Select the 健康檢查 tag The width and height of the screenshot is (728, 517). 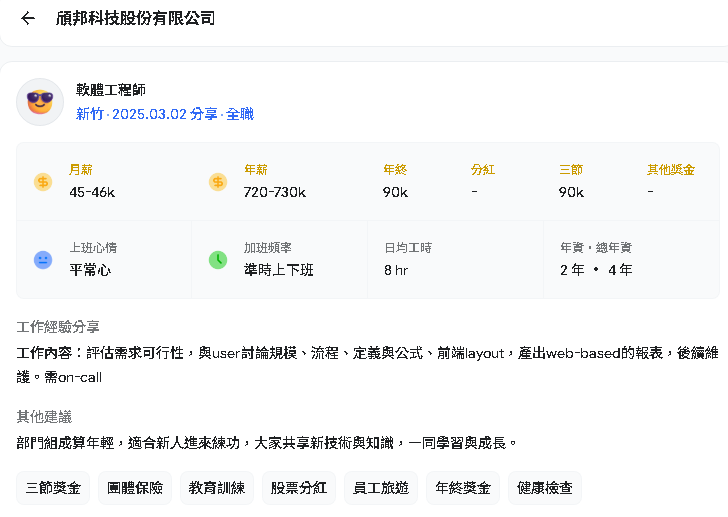click(x=545, y=488)
